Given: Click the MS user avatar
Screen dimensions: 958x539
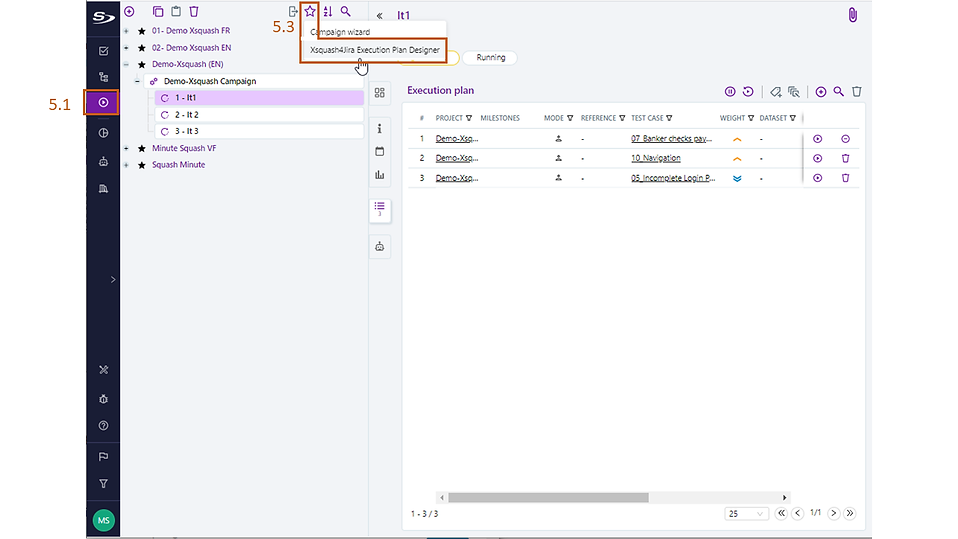Looking at the screenshot, I should coord(103,520).
